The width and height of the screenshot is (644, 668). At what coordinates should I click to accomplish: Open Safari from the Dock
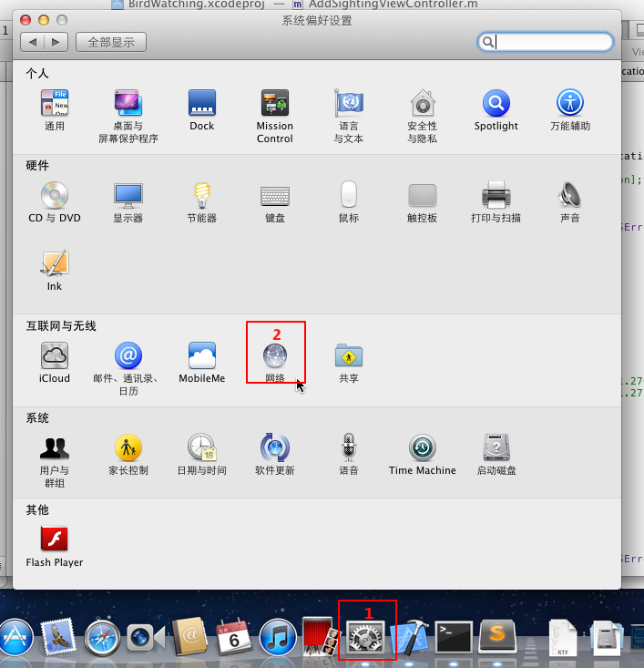point(102,638)
